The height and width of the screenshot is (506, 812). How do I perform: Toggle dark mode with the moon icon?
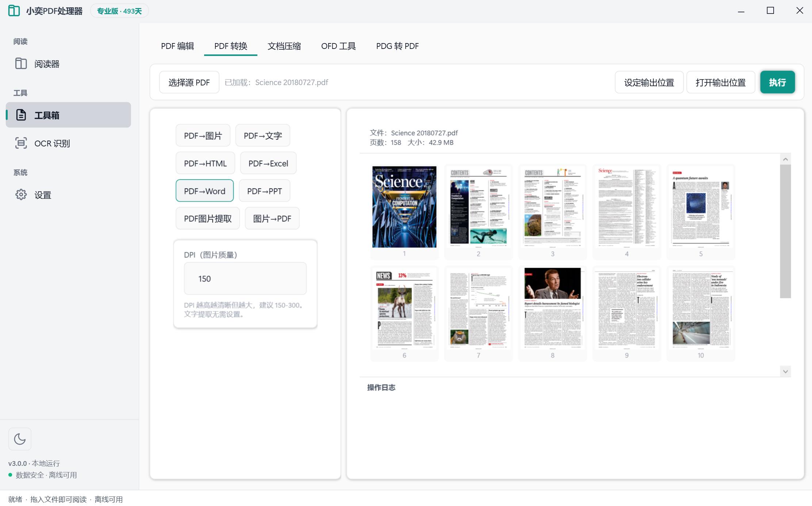coord(20,439)
